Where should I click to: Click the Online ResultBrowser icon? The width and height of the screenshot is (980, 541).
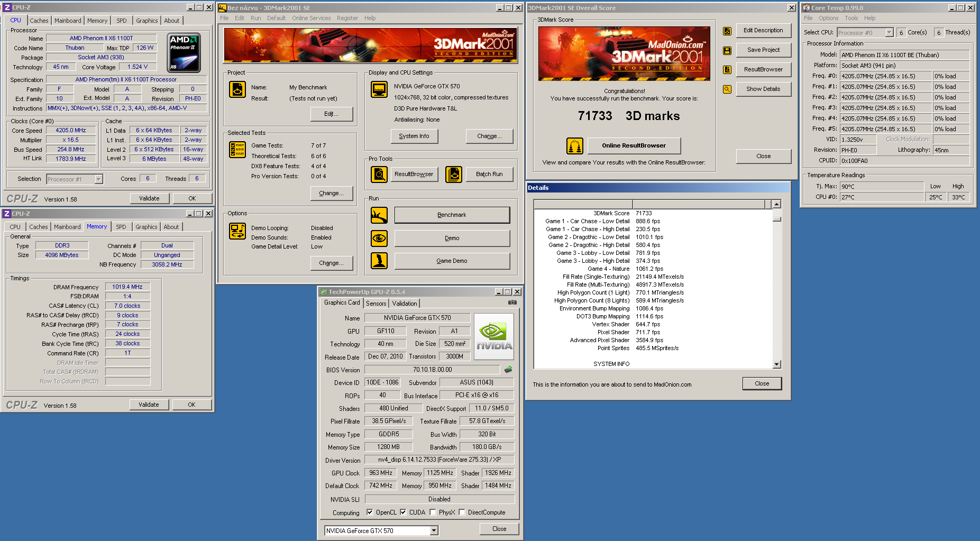pos(575,145)
